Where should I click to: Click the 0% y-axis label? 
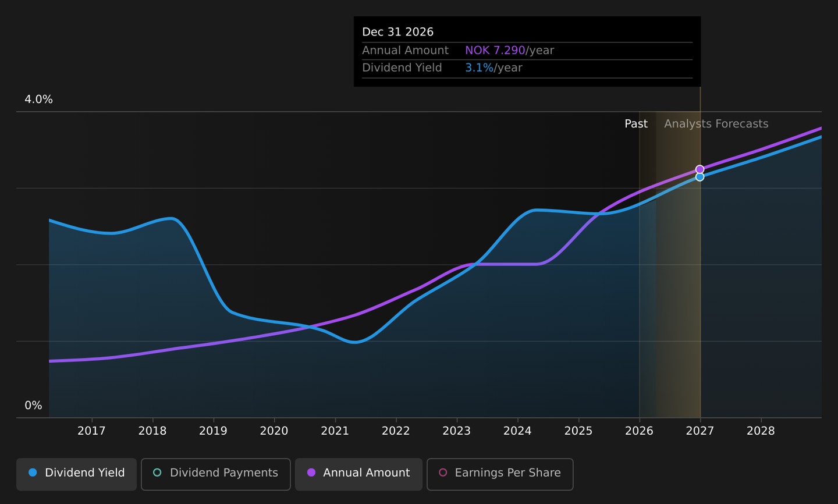click(33, 406)
